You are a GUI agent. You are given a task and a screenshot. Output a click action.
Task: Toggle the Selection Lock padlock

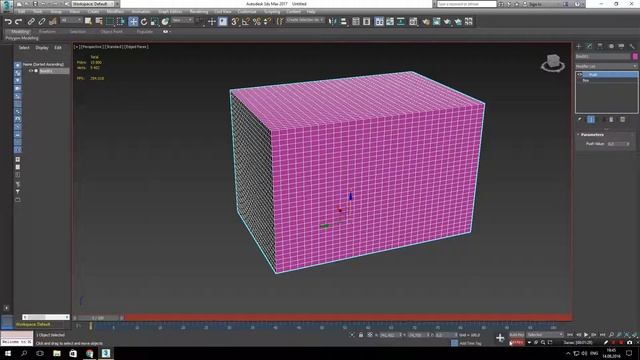click(x=361, y=335)
